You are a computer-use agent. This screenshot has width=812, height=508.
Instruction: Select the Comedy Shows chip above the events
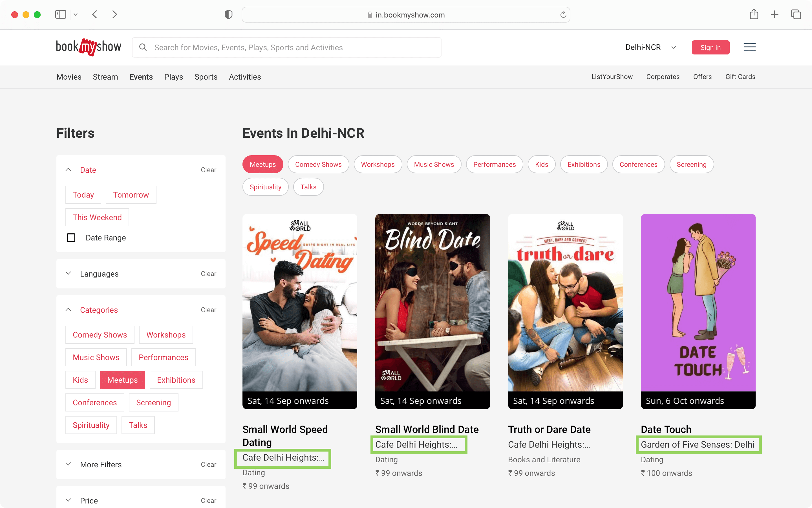[318, 164]
